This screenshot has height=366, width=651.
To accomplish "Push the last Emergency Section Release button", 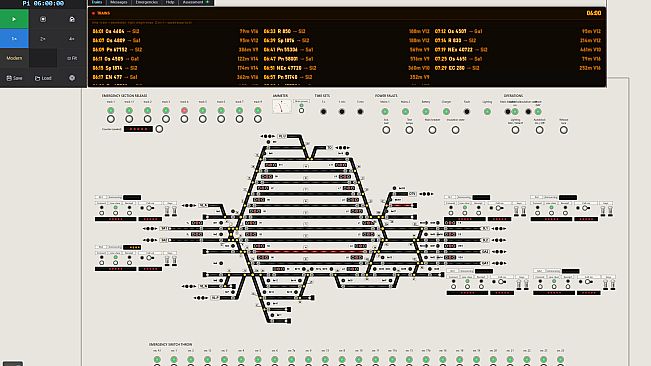I will 258,119.
